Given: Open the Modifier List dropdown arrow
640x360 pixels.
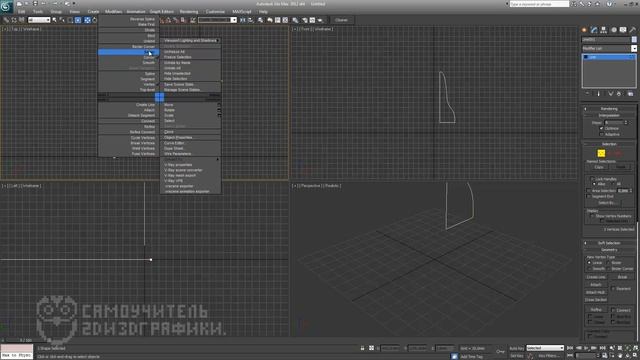Looking at the screenshot, I should (x=634, y=48).
